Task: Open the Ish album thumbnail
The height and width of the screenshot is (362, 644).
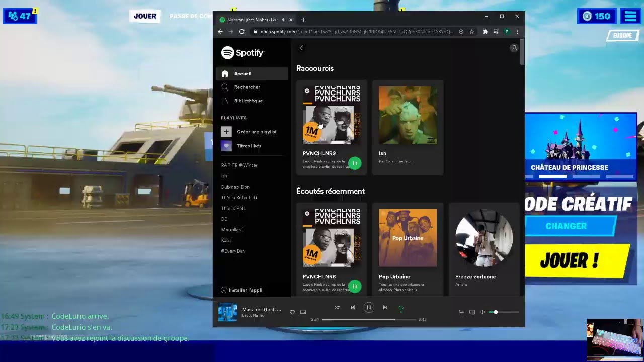Action: 408,115
